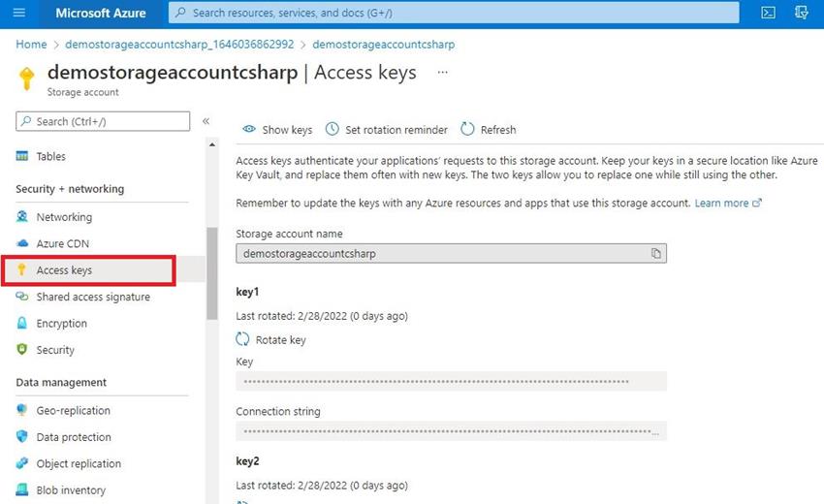Viewport: 824px width, 504px height.
Task: Click the Microsoft Azure logo text
Action: point(101,14)
